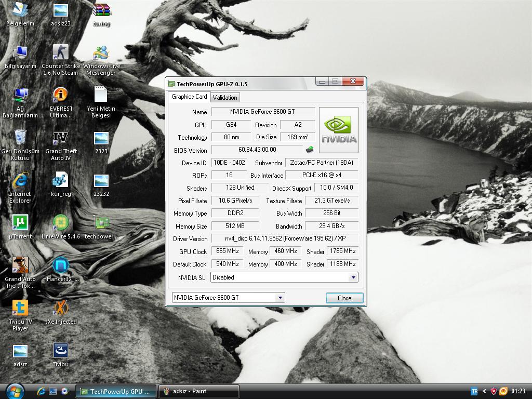Launch sXe Injected desktop icon
This screenshot has width=532, height=399.
click(61, 312)
